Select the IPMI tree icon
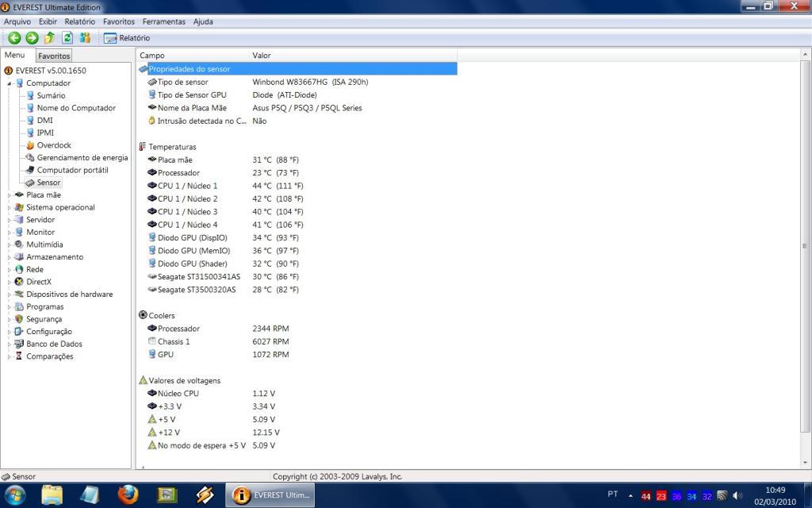 (30, 133)
